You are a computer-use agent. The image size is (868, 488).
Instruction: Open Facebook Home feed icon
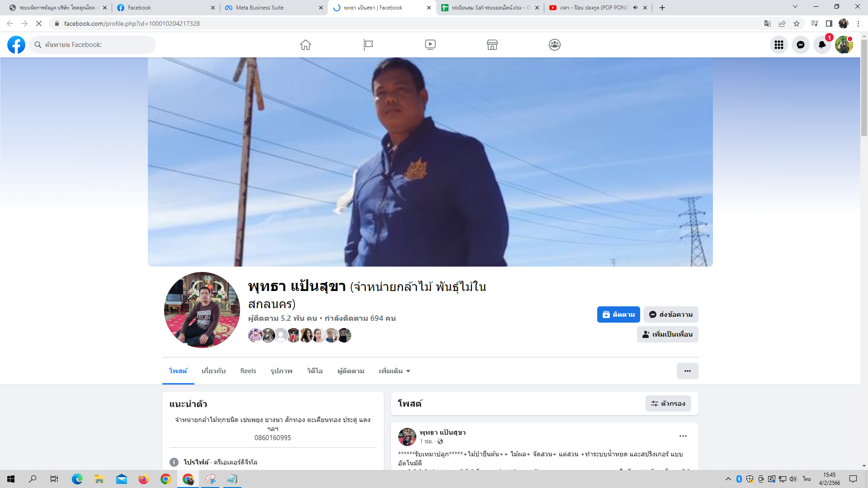tap(306, 45)
